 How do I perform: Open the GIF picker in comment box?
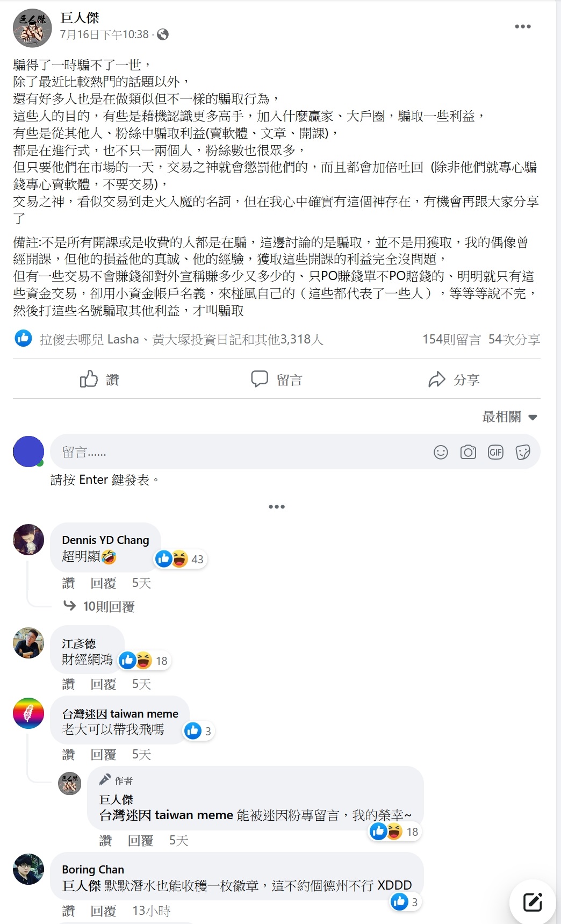pos(495,452)
